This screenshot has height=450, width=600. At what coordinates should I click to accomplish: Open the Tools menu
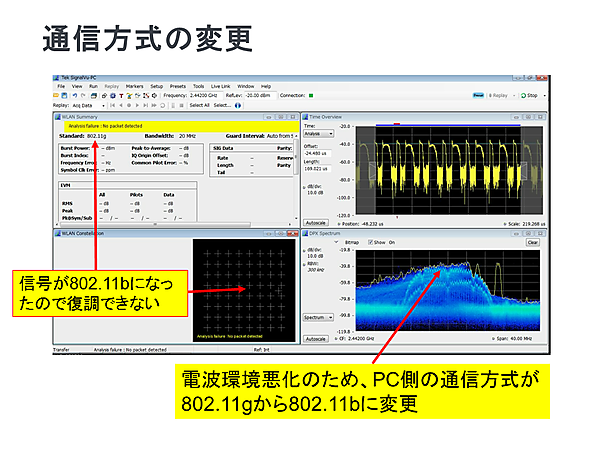click(198, 86)
